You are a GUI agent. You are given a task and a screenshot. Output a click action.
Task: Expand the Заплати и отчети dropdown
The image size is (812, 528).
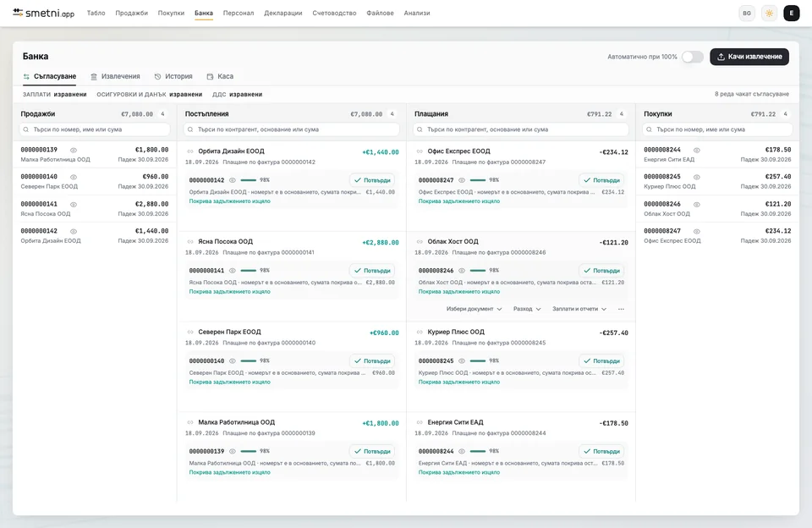[x=579, y=309]
